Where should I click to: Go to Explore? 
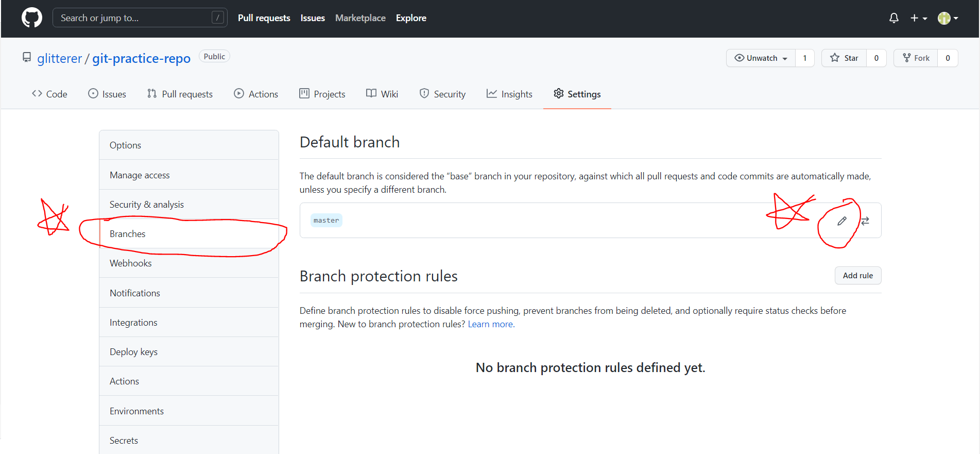(411, 18)
